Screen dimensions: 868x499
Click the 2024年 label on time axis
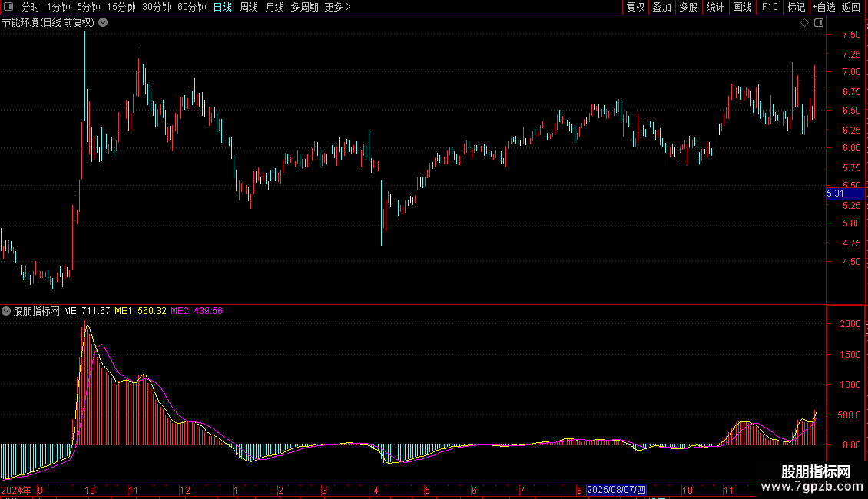point(16,490)
